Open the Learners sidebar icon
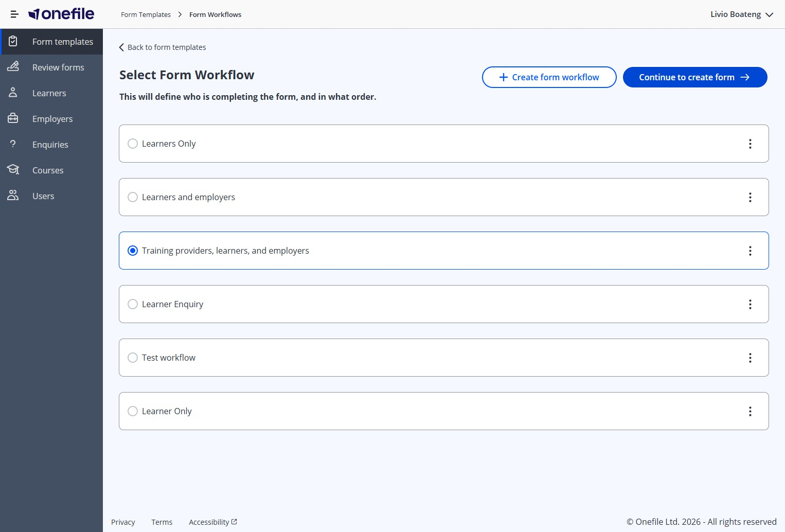The width and height of the screenshot is (785, 532). coord(13,93)
